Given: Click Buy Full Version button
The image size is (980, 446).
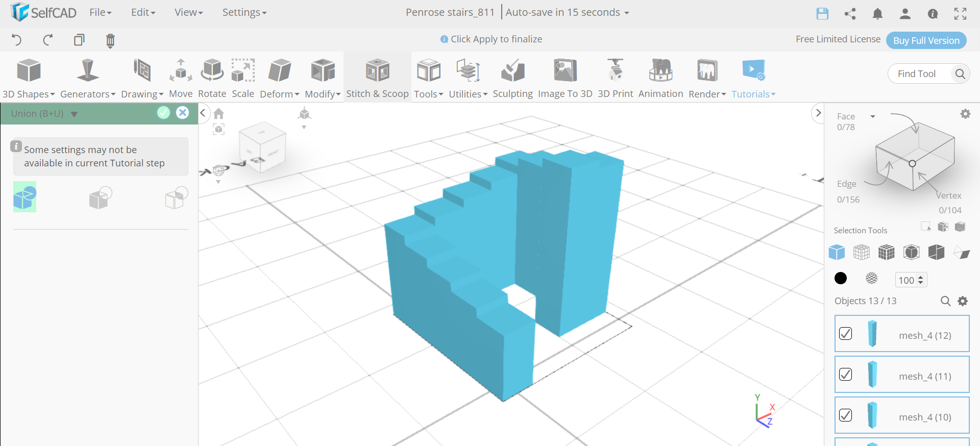Looking at the screenshot, I should click(926, 40).
